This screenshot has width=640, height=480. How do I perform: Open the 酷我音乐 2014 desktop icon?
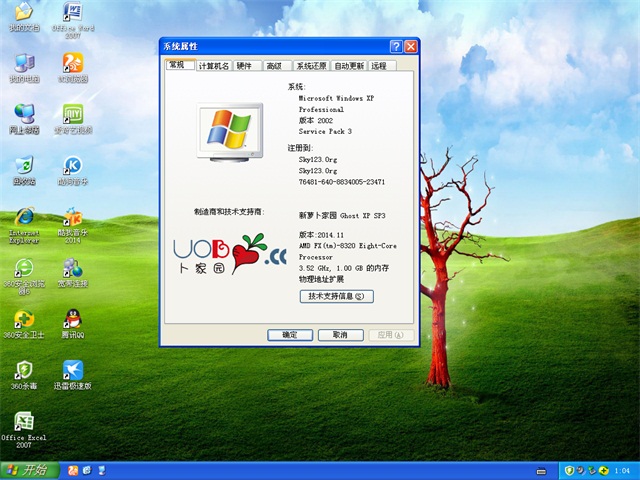pyautogui.click(x=72, y=217)
